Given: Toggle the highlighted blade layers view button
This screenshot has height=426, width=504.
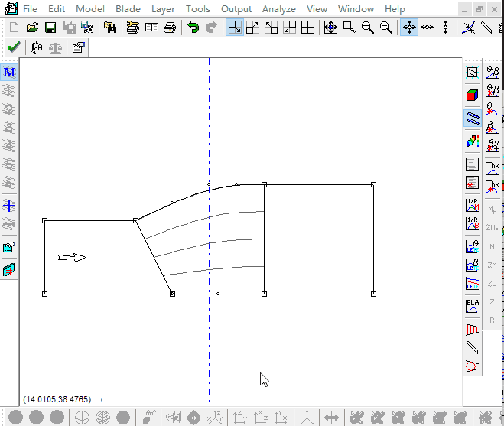Looking at the screenshot, I should [472, 119].
